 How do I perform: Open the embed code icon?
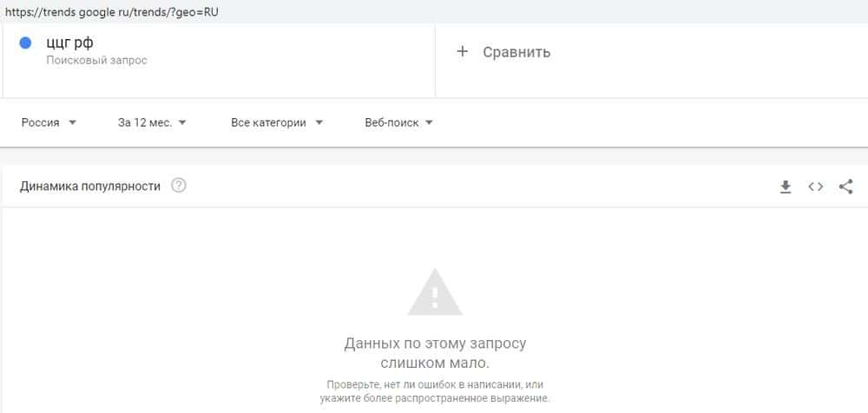[815, 187]
